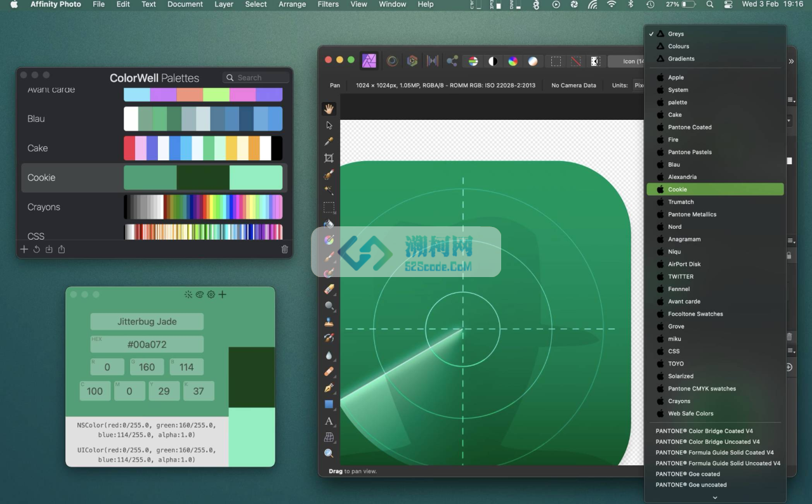Select the checked Greys palette option
812x504 pixels.
pyautogui.click(x=715, y=34)
